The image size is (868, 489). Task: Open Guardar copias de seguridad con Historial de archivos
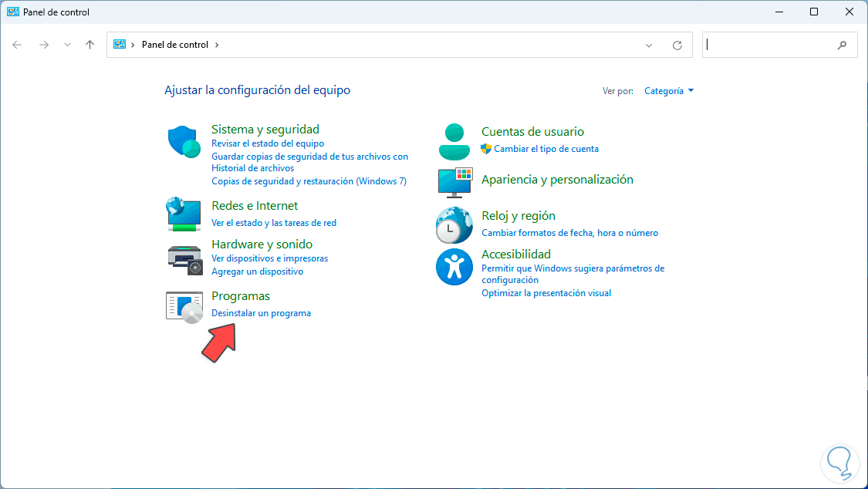[309, 162]
